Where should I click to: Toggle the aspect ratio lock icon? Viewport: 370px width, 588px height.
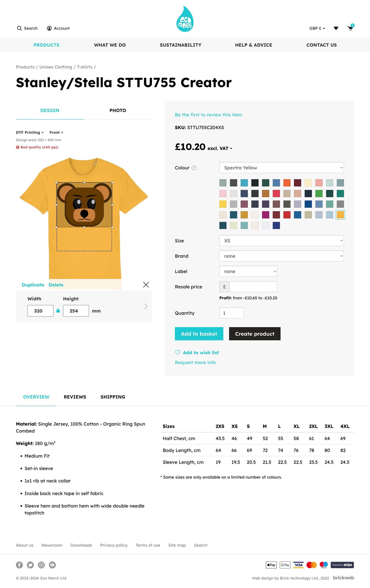click(58, 311)
